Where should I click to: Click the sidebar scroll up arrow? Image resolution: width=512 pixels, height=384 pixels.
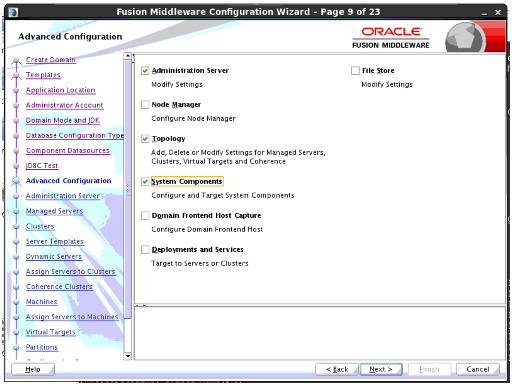127,56
